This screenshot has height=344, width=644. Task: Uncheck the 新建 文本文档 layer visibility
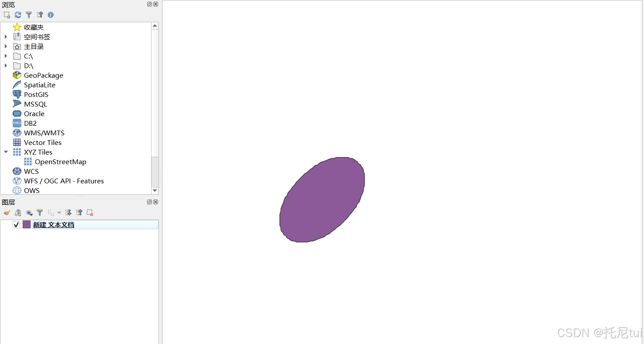(16, 224)
